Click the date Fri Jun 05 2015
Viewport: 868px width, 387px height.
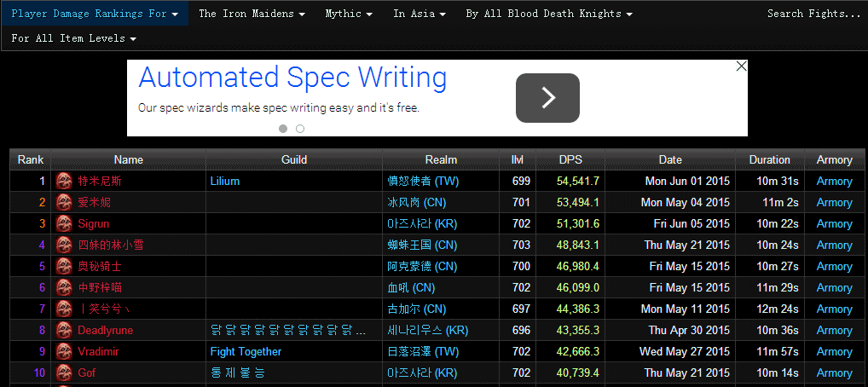[x=692, y=223]
